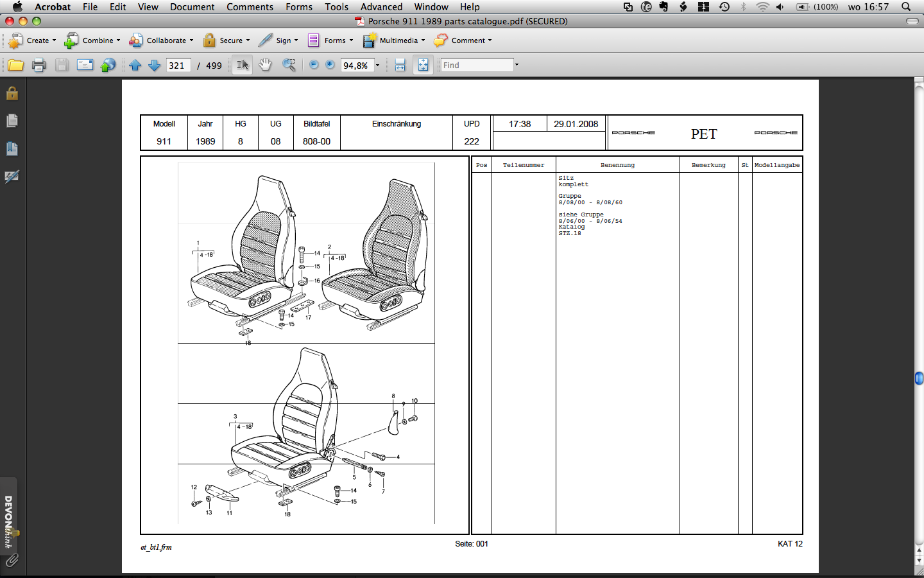Image resolution: width=924 pixels, height=578 pixels.
Task: Click the page number field
Action: click(178, 66)
